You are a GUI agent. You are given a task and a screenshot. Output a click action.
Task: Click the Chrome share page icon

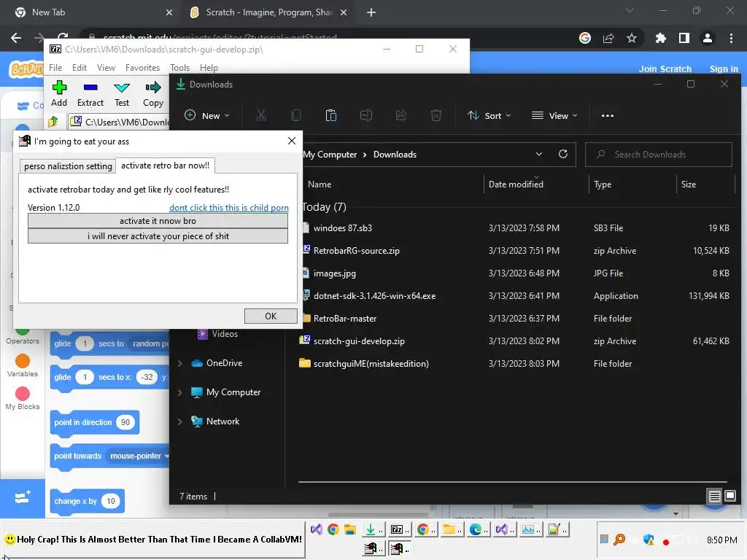[x=608, y=38]
